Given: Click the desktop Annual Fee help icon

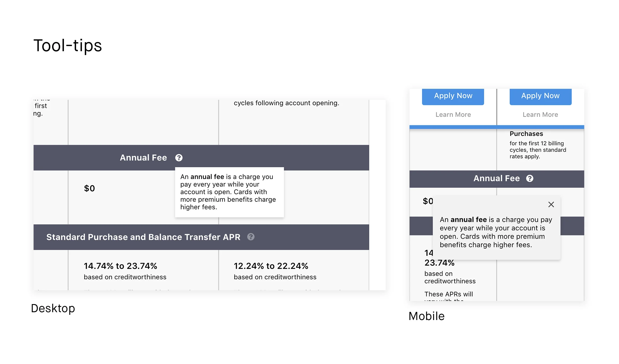Looking at the screenshot, I should point(179,158).
